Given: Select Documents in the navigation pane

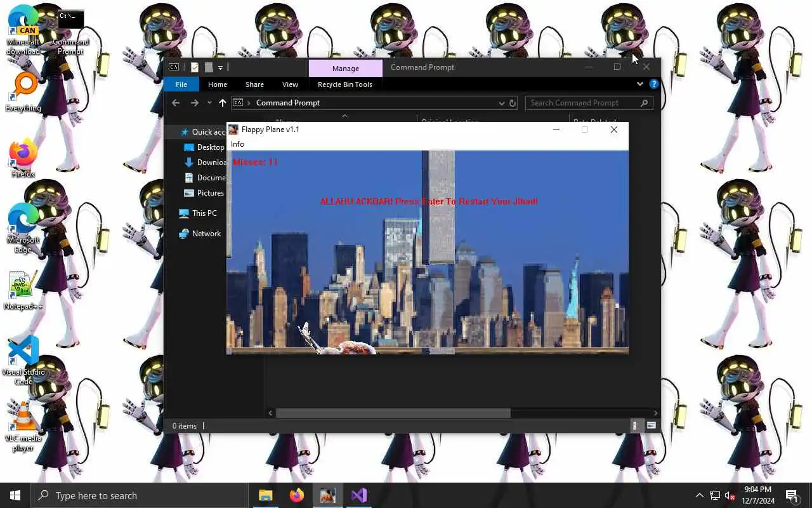Looking at the screenshot, I should tap(204, 178).
